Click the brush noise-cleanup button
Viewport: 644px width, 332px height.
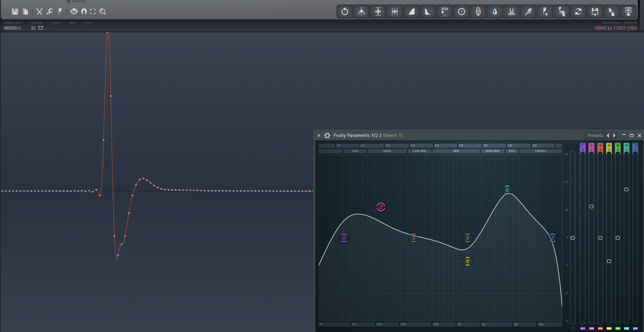(x=528, y=12)
